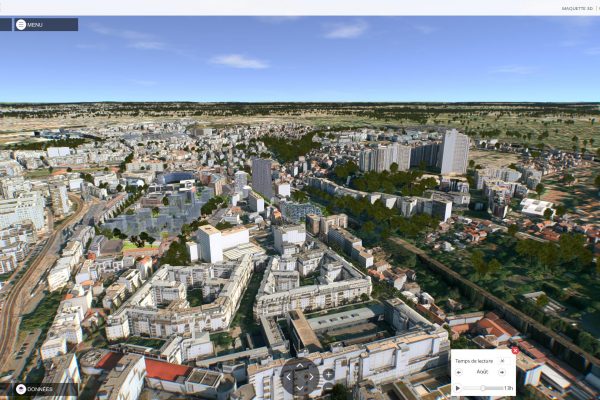
Task: Pan the view right with the navigation arrow
Action: (311, 377)
